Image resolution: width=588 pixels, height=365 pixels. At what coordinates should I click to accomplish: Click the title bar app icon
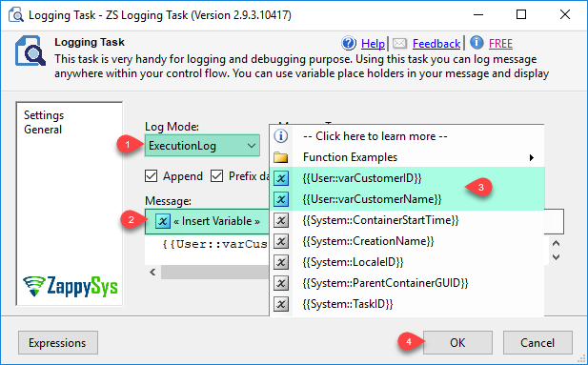[16, 15]
